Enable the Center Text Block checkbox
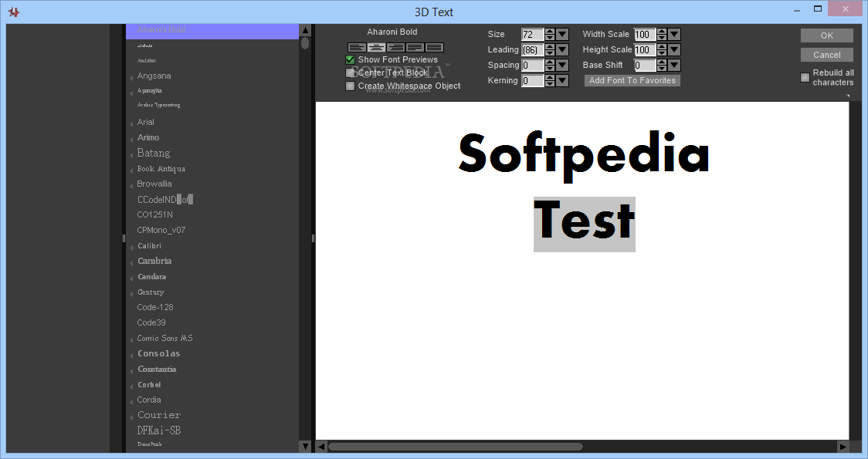 (350, 73)
